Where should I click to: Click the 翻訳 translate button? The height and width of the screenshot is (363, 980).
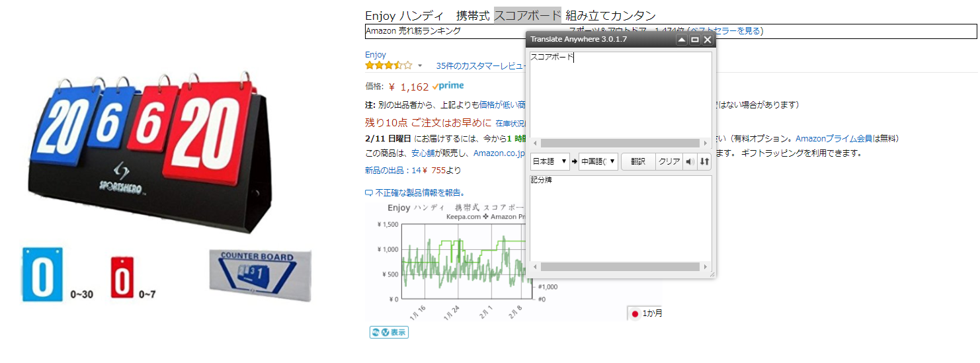point(638,161)
